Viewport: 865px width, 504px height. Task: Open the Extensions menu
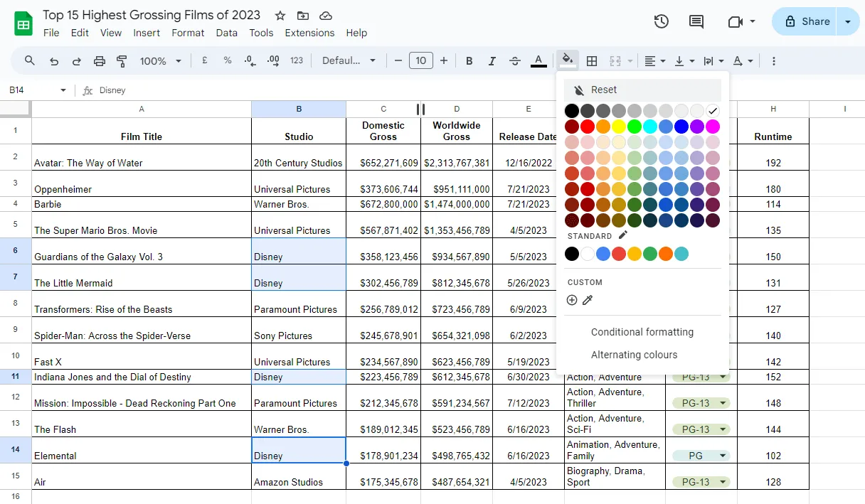[309, 33]
